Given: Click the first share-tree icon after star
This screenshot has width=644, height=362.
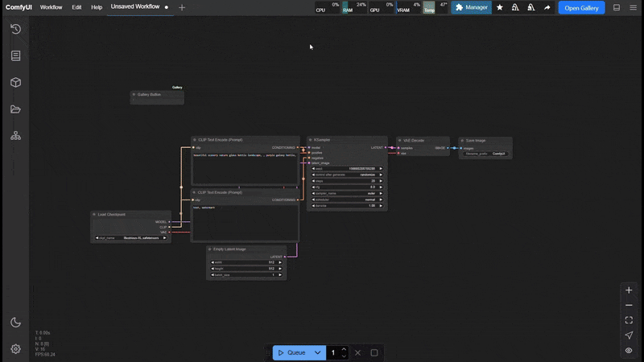Looking at the screenshot, I should pos(515,7).
